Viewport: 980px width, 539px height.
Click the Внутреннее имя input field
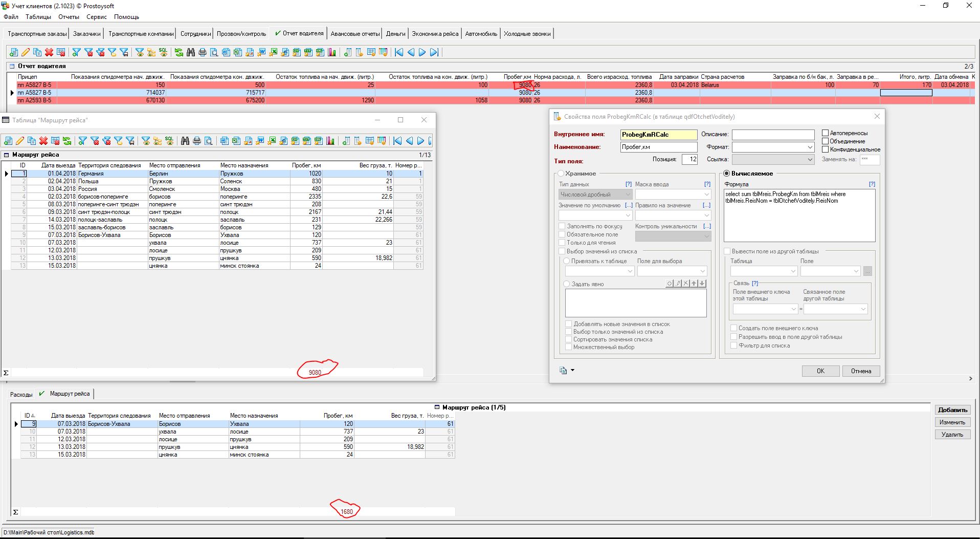click(x=658, y=135)
